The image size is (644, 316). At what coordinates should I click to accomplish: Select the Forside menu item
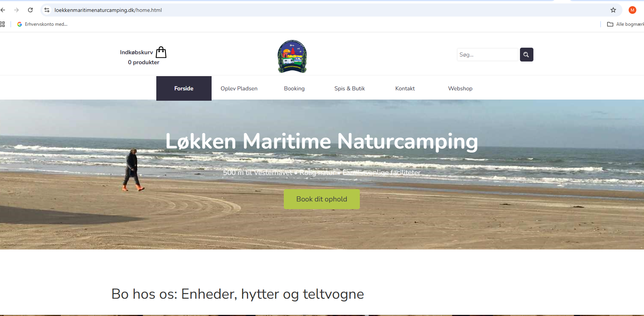pyautogui.click(x=184, y=88)
